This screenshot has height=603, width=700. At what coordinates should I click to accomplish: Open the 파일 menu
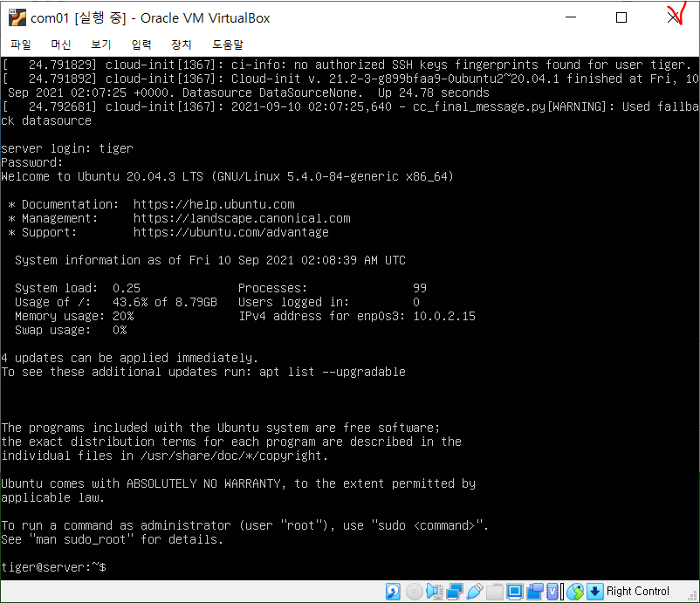tap(21, 45)
